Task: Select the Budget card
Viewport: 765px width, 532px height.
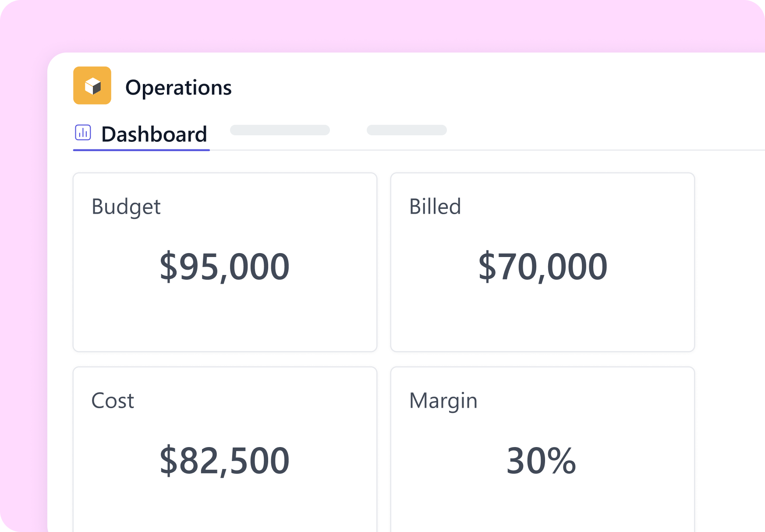Action: (225, 261)
